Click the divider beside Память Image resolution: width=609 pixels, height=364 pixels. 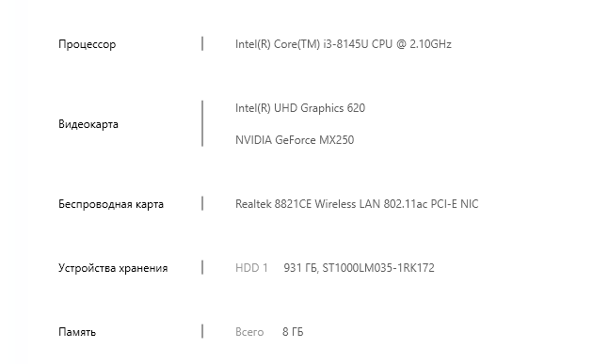coord(202,332)
